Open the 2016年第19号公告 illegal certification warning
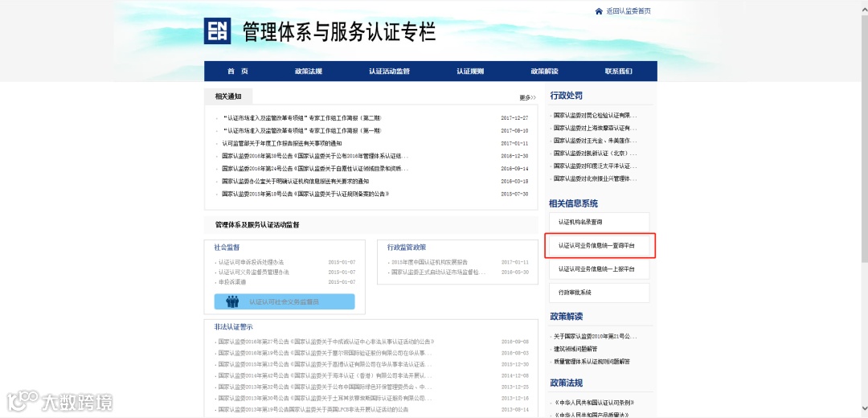Image resolution: width=868 pixels, height=418 pixels. (325, 353)
